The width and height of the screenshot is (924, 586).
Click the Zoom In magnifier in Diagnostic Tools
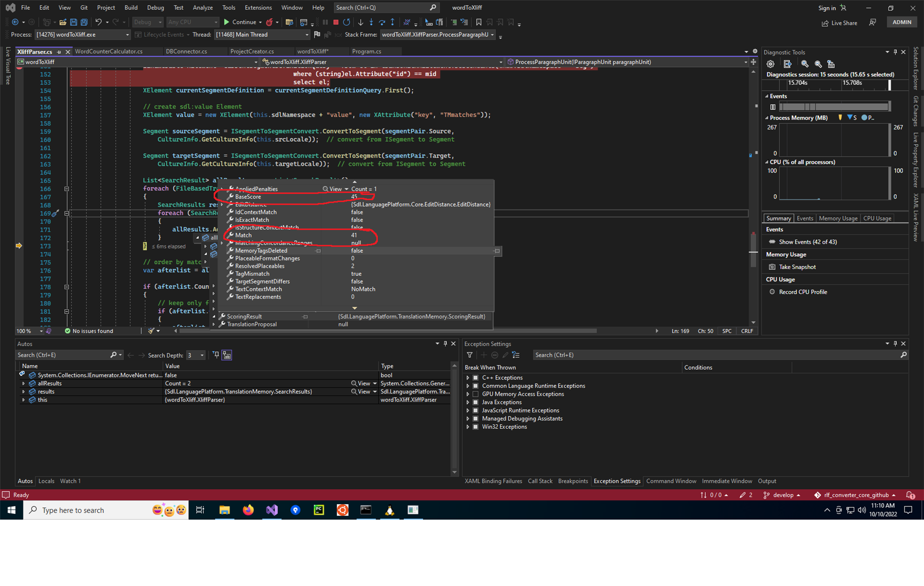pos(804,64)
